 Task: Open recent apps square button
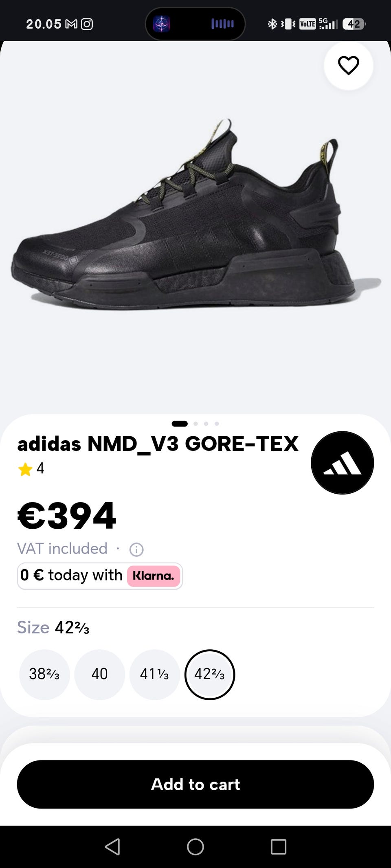pos(279,847)
